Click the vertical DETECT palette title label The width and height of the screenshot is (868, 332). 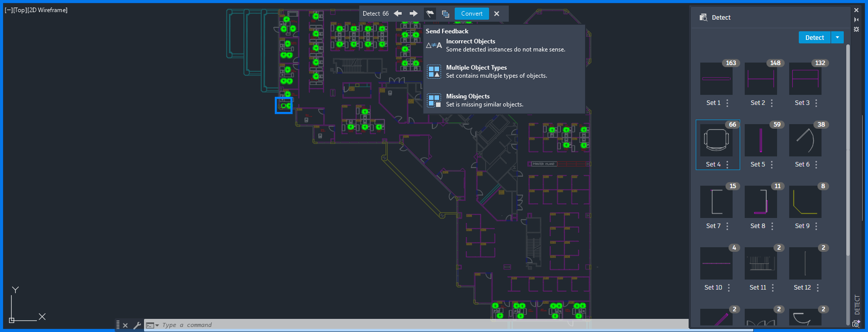(857, 305)
